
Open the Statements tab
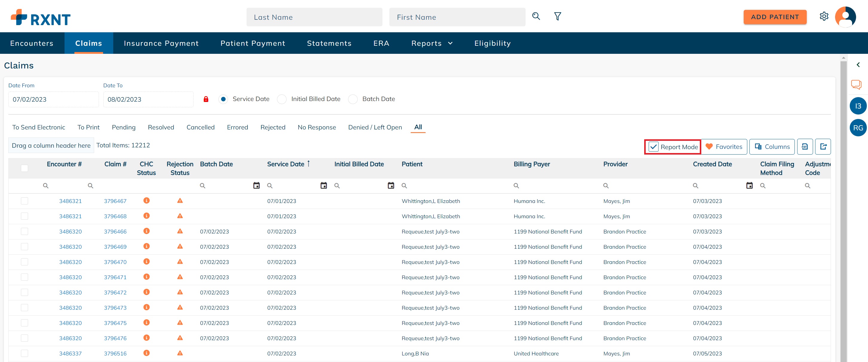click(329, 43)
